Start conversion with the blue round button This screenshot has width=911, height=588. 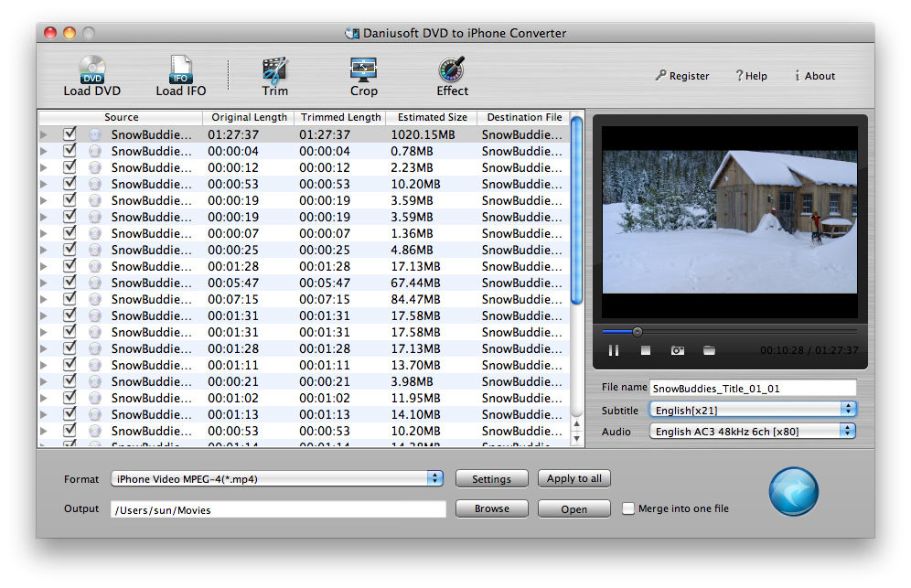(794, 492)
